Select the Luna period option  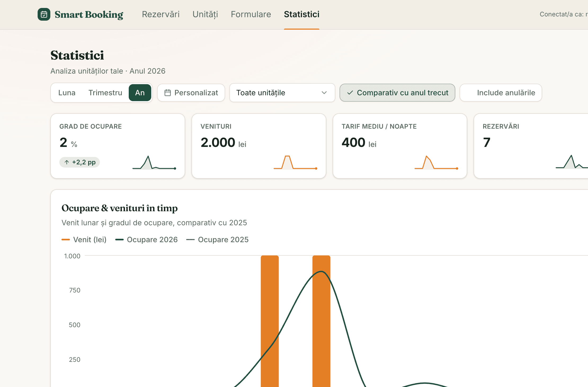pyautogui.click(x=67, y=93)
